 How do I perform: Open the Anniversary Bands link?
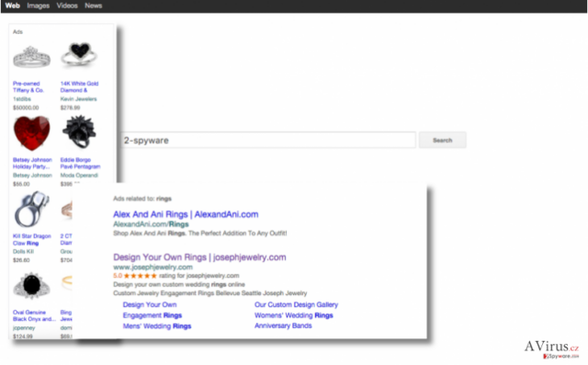283,325
